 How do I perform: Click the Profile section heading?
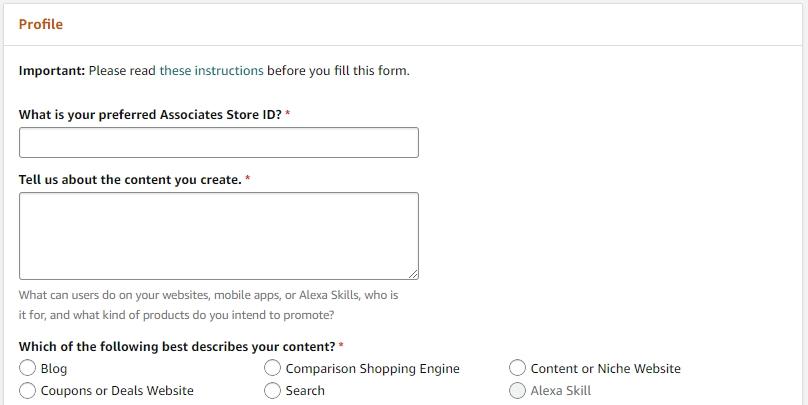point(41,24)
